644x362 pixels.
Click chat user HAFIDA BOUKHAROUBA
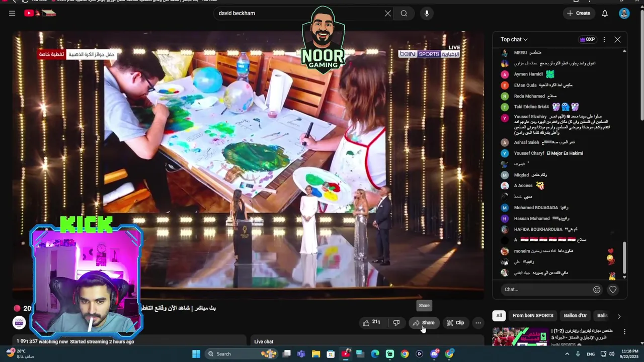[538, 229]
